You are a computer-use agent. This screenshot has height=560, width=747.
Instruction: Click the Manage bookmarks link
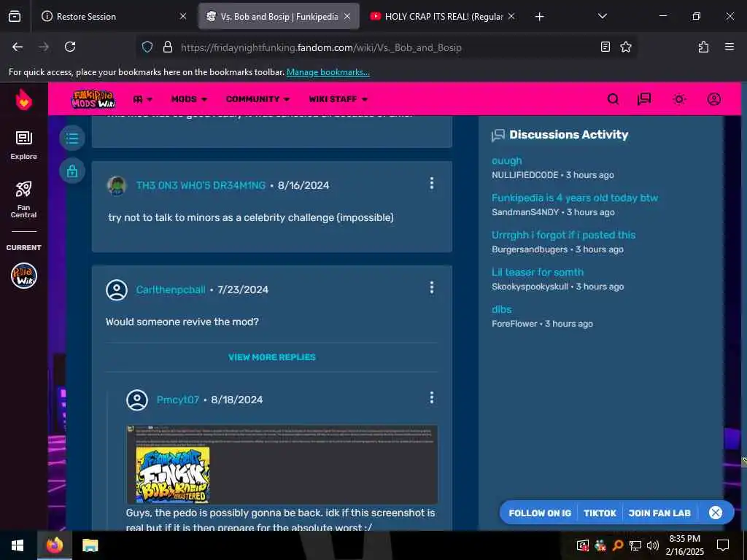click(x=328, y=72)
